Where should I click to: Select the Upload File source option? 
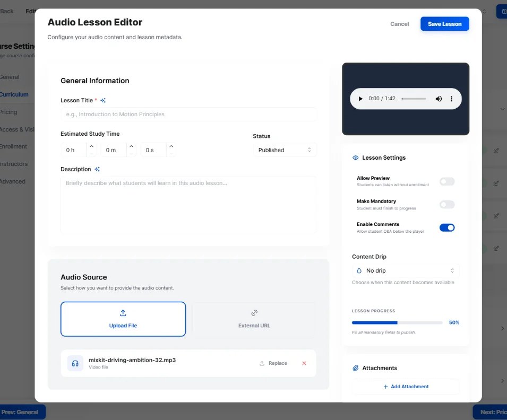pos(123,319)
